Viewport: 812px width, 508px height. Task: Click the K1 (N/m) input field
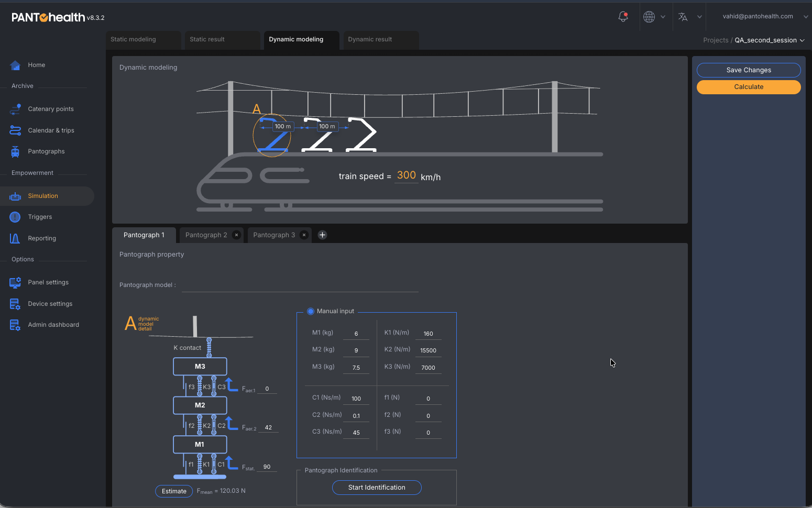[429, 334]
